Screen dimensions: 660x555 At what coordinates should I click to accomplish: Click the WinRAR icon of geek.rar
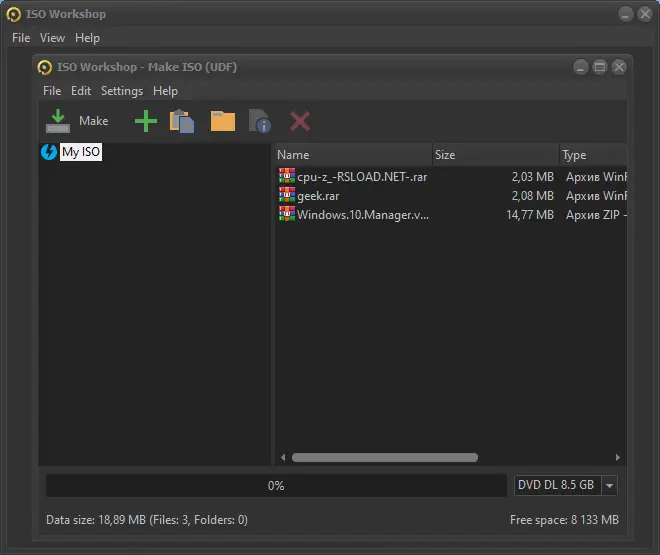287,195
